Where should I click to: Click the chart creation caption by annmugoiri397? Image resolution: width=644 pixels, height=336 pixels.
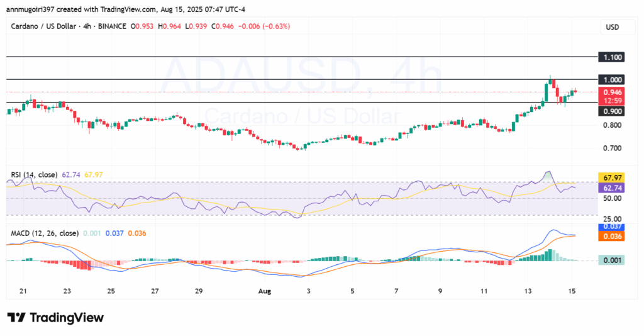coord(126,9)
